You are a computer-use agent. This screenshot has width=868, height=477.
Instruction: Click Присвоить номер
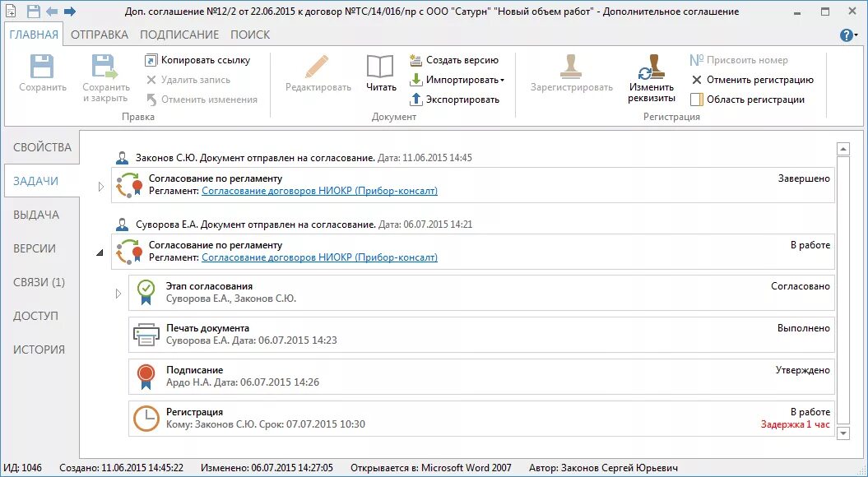(x=739, y=60)
